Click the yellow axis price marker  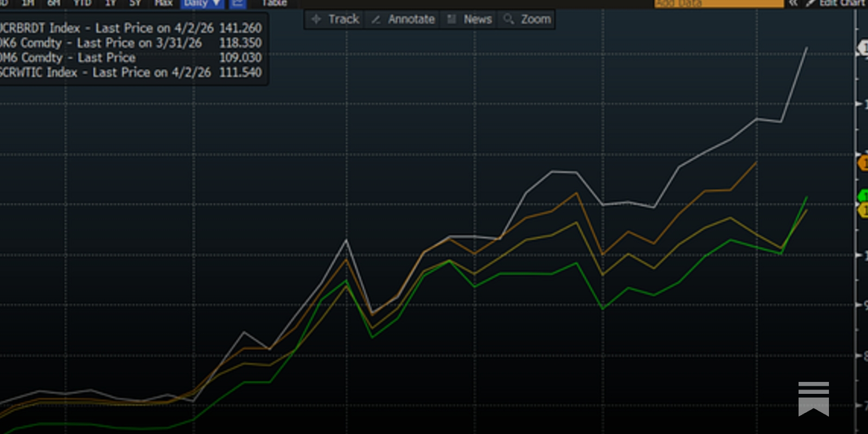click(863, 210)
